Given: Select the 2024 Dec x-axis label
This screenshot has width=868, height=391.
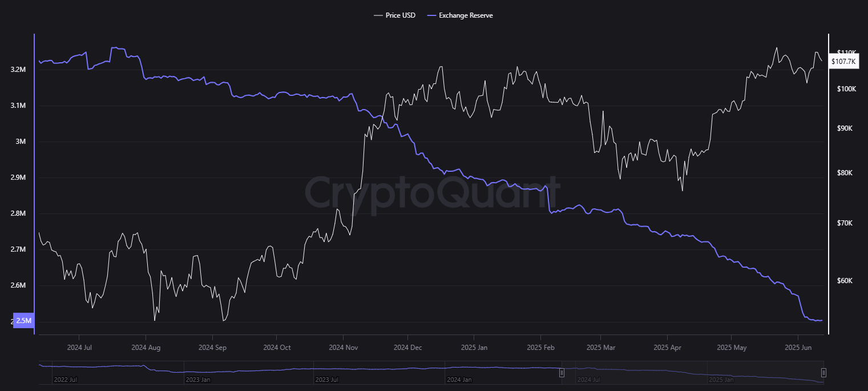Looking at the screenshot, I should 409,347.
